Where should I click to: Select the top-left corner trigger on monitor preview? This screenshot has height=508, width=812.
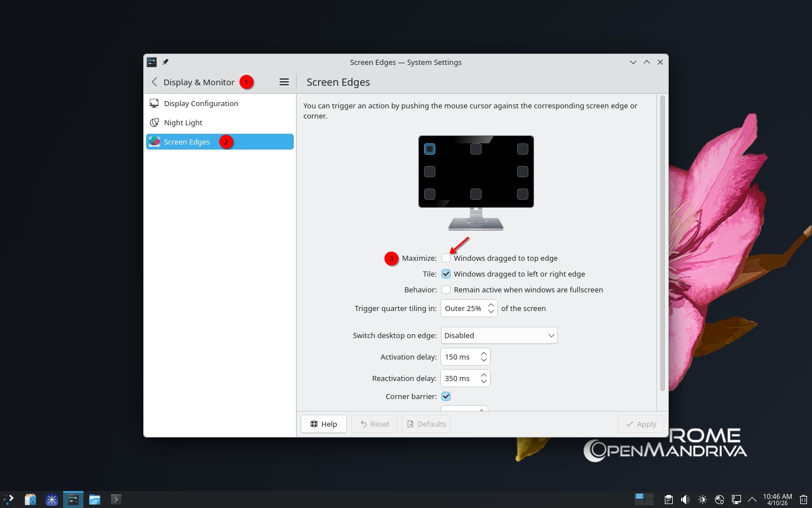(430, 149)
